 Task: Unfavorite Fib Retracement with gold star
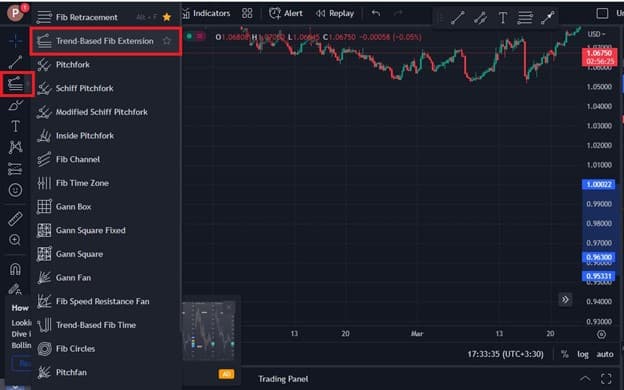pyautogui.click(x=167, y=17)
